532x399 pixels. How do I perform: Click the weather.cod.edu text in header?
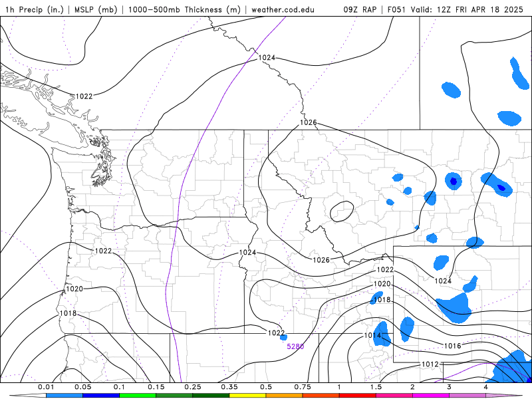point(283,9)
